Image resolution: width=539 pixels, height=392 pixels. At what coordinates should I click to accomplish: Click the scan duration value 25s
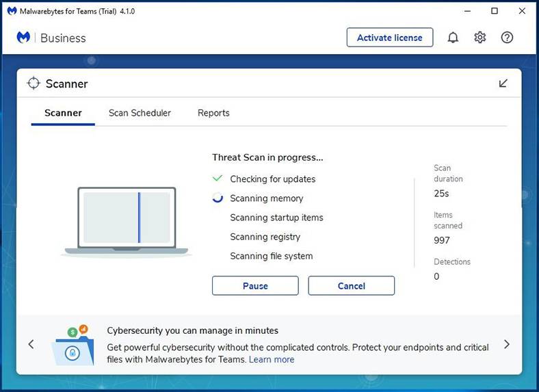441,194
